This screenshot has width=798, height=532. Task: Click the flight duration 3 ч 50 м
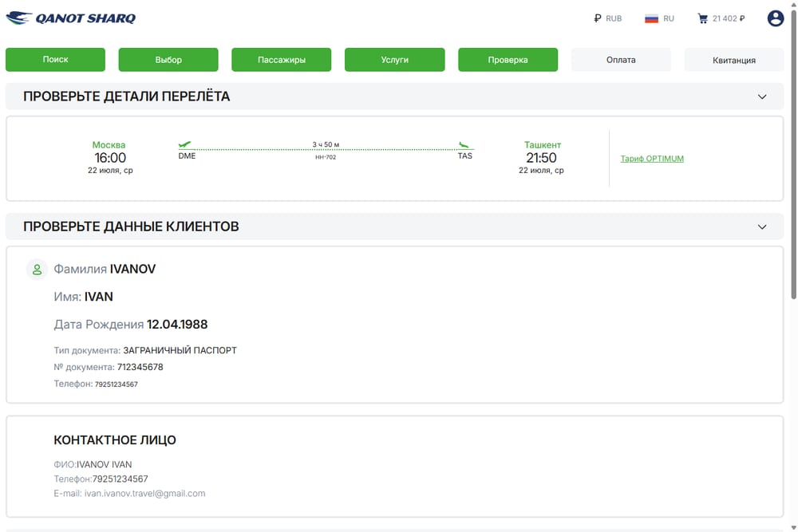click(326, 144)
